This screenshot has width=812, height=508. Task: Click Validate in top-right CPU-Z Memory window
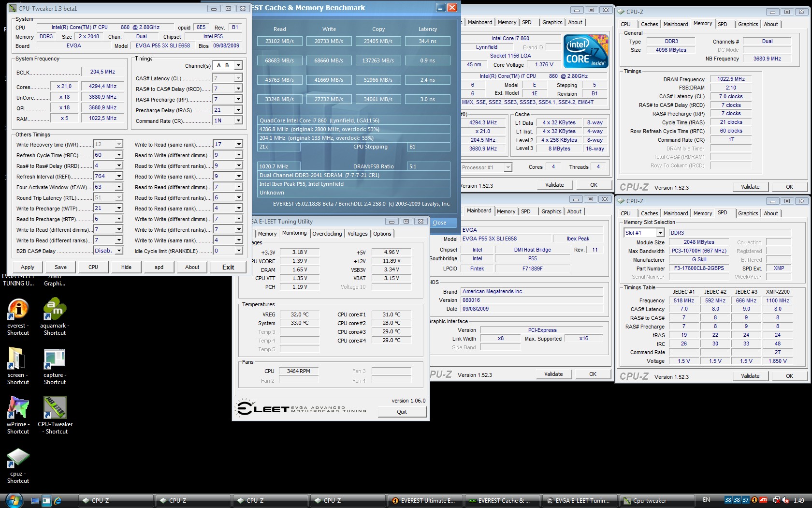tap(750, 187)
